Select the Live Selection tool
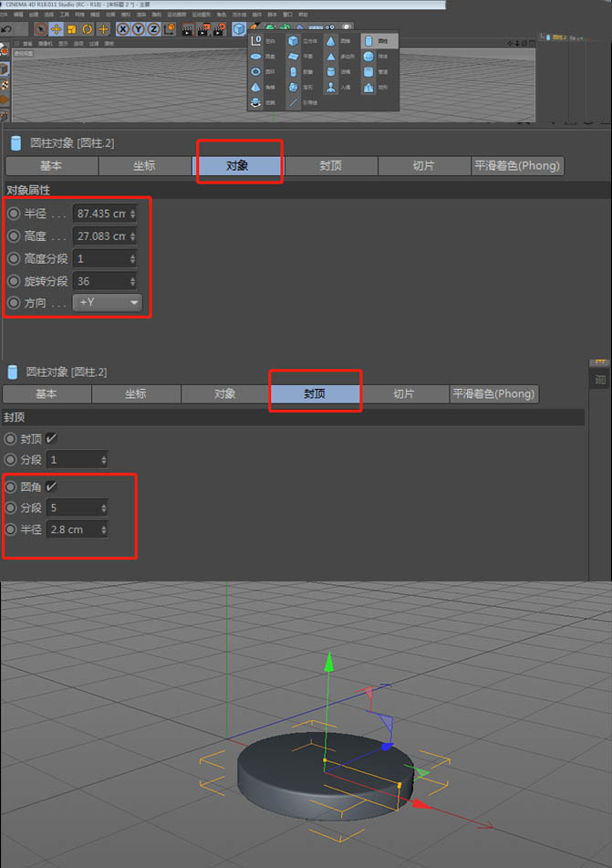This screenshot has width=612, height=868. coord(40,29)
